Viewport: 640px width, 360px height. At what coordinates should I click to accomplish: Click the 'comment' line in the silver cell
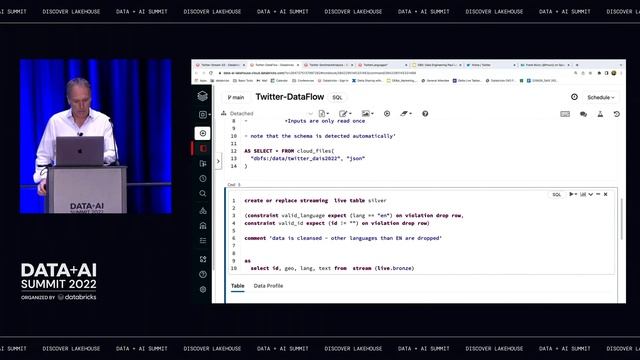point(343,238)
